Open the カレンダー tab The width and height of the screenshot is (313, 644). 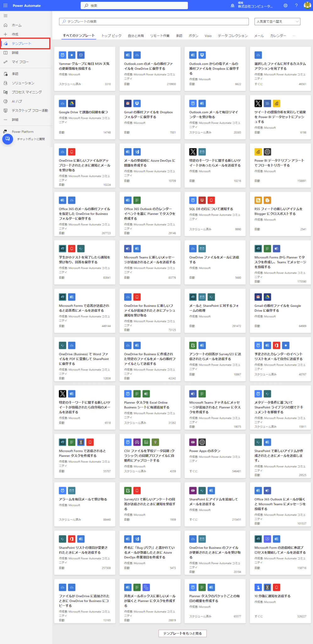click(278, 36)
